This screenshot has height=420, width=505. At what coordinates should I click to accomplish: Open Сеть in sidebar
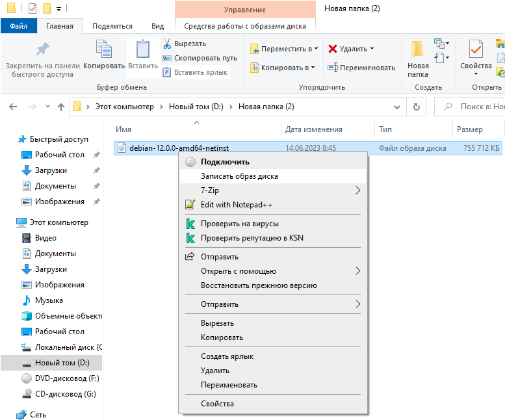tap(32, 415)
